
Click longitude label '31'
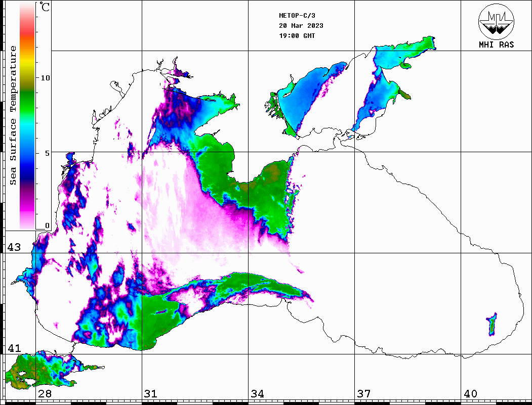[151, 394]
